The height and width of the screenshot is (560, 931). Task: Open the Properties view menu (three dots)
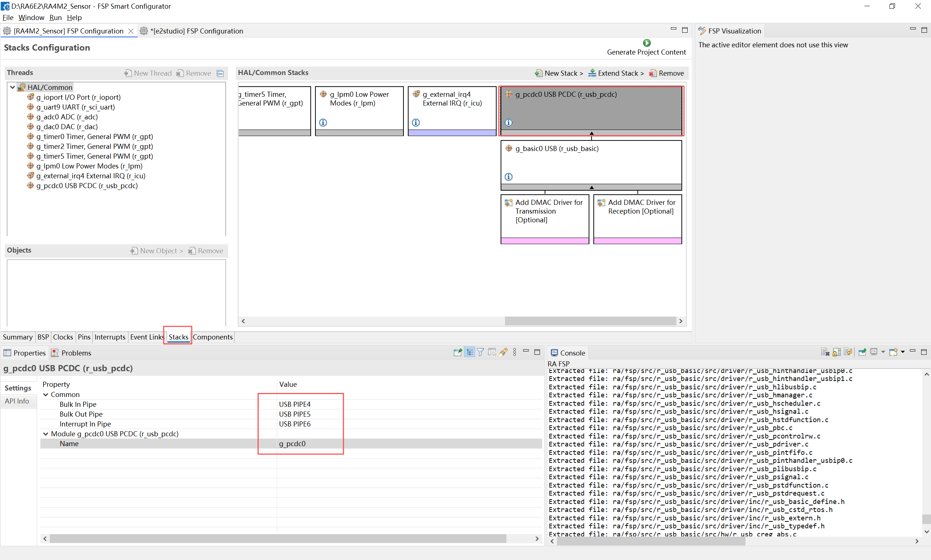coord(515,353)
